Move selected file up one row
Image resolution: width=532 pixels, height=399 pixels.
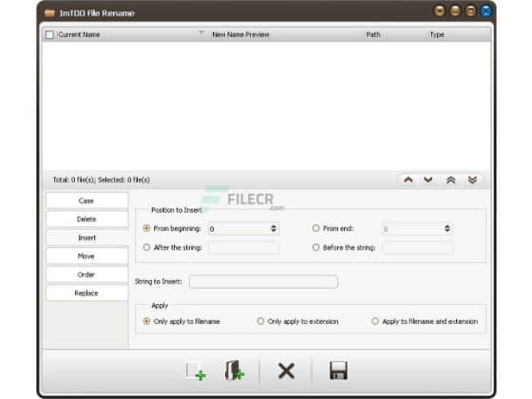(408, 180)
